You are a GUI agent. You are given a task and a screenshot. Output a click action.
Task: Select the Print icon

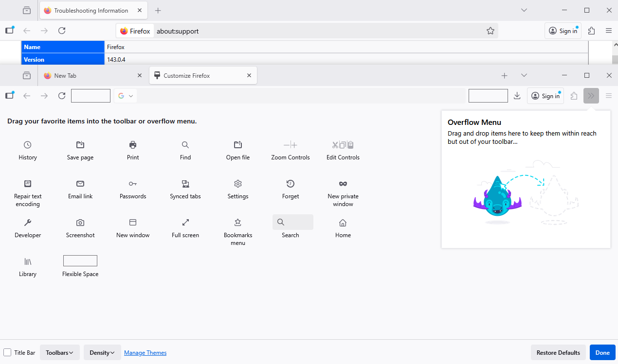tap(133, 145)
